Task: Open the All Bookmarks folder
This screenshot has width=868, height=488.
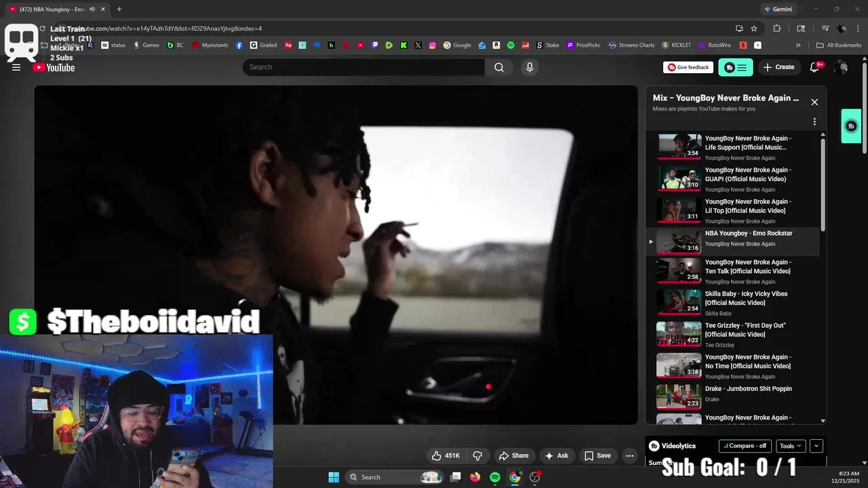Action: point(839,45)
